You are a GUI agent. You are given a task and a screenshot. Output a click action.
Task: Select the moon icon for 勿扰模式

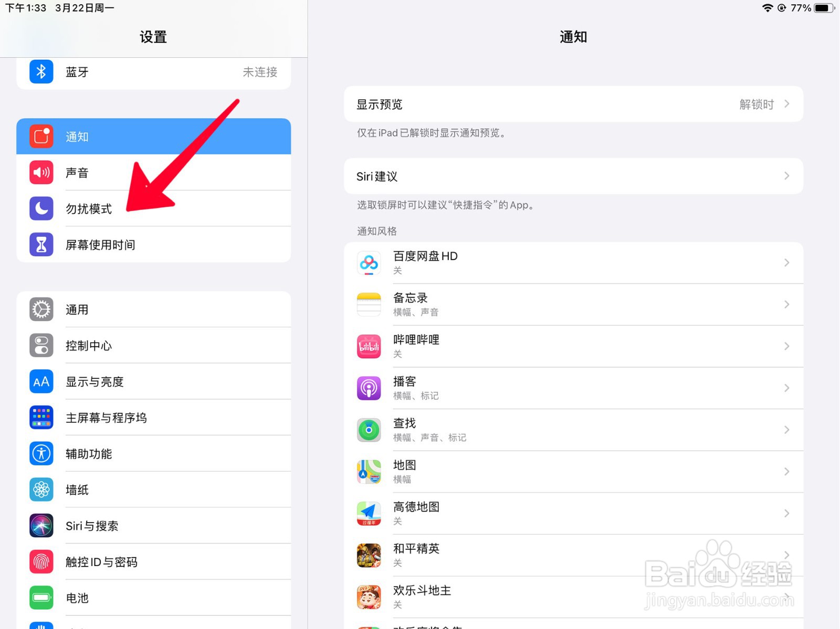pos(41,208)
